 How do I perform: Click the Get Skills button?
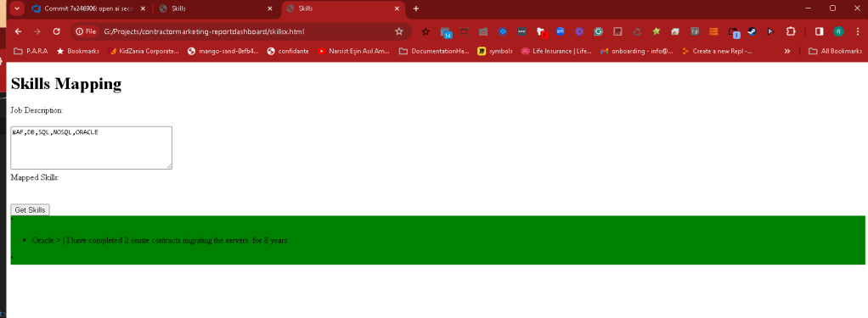coord(31,210)
